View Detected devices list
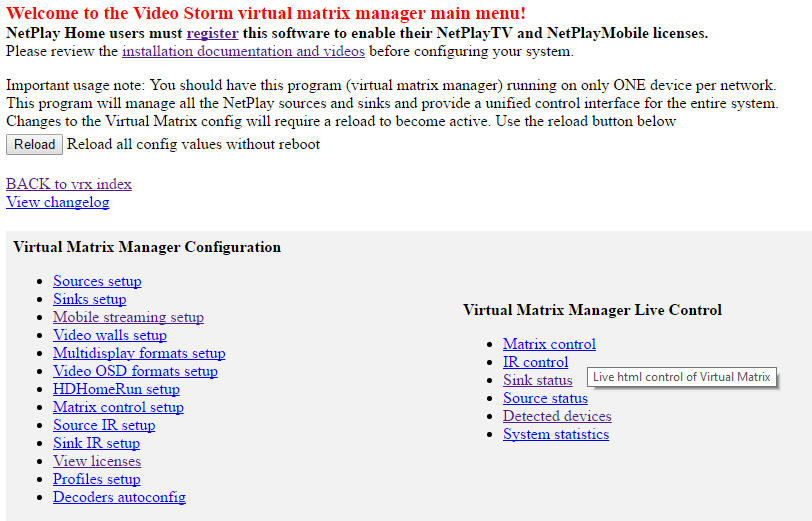The image size is (812, 521). 557,416
